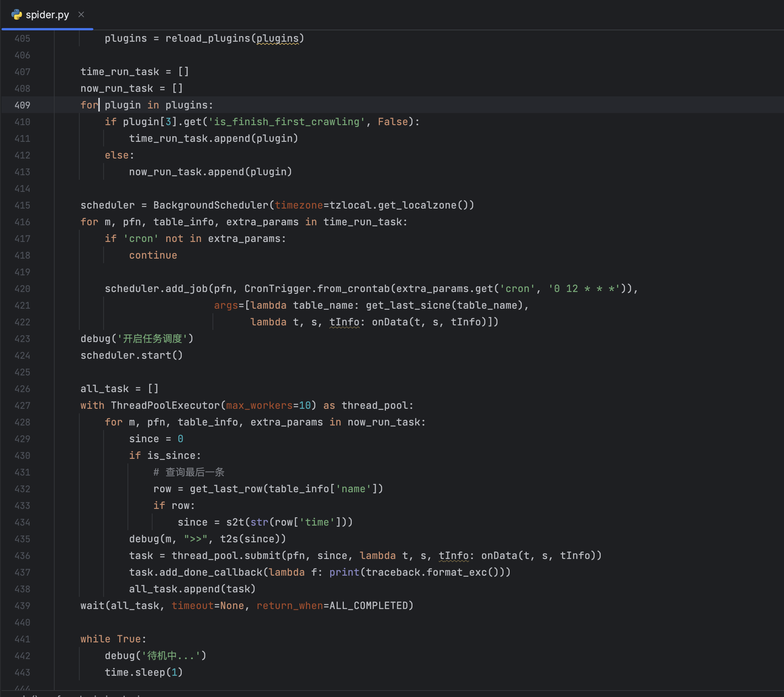Screen dimensions: 784x697
Task: Click 'thread_pool.submit' call
Action: click(226, 556)
